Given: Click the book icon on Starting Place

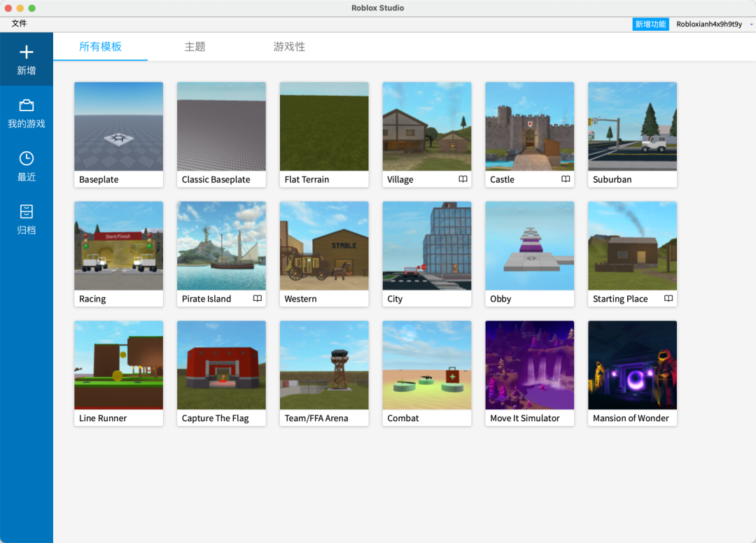Looking at the screenshot, I should click(668, 299).
